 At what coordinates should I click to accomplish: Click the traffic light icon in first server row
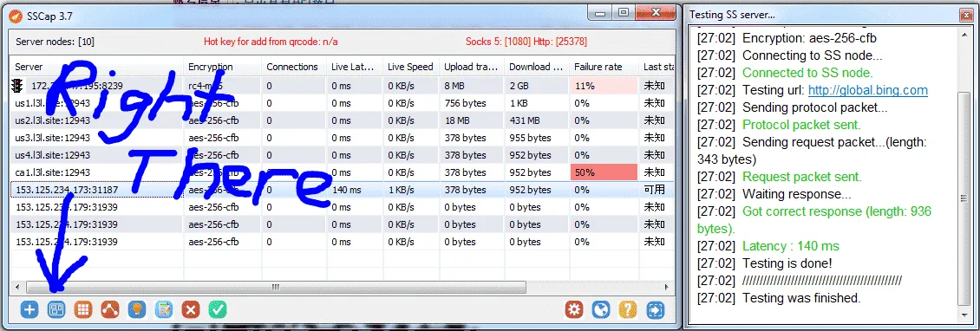point(17,86)
